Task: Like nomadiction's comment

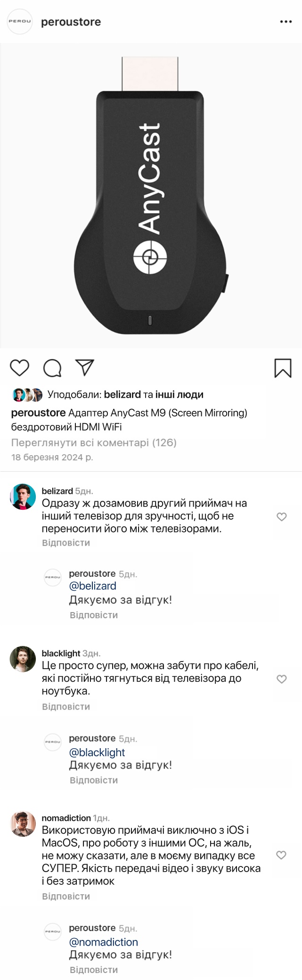Action: pos(281,855)
